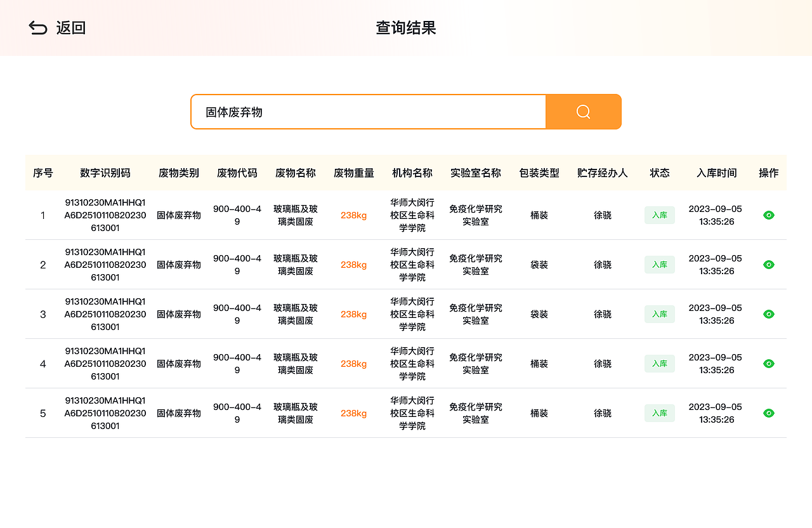Click the orange 238kg weight on row 2
The height and width of the screenshot is (528, 812).
tap(353, 265)
